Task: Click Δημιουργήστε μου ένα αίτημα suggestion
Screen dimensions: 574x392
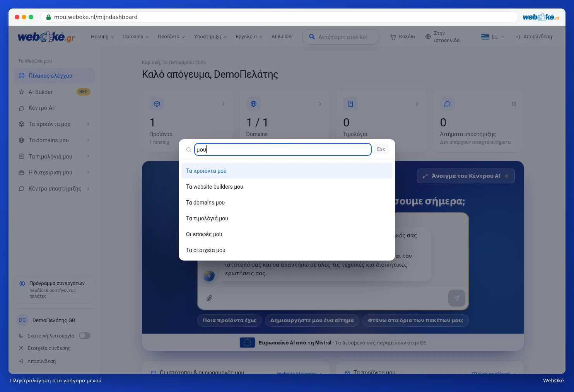Action: pos(312,320)
